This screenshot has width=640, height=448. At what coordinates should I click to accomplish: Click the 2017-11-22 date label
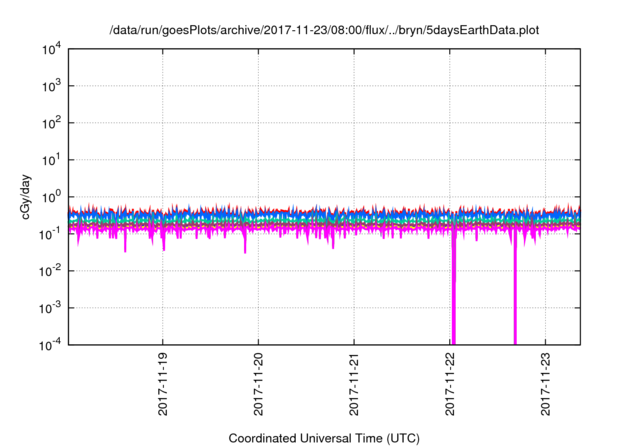coord(449,384)
